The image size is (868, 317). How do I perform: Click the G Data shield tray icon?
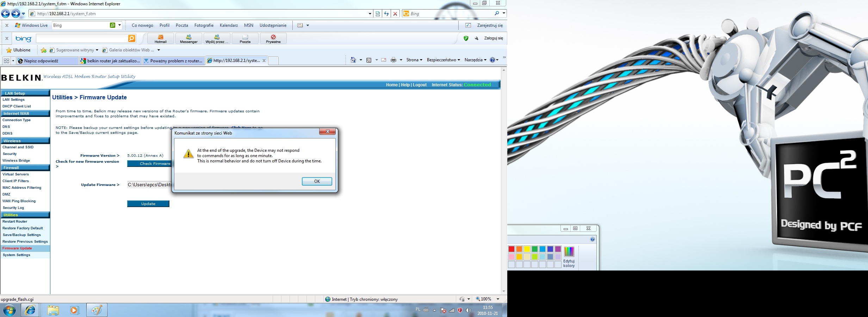tap(460, 310)
